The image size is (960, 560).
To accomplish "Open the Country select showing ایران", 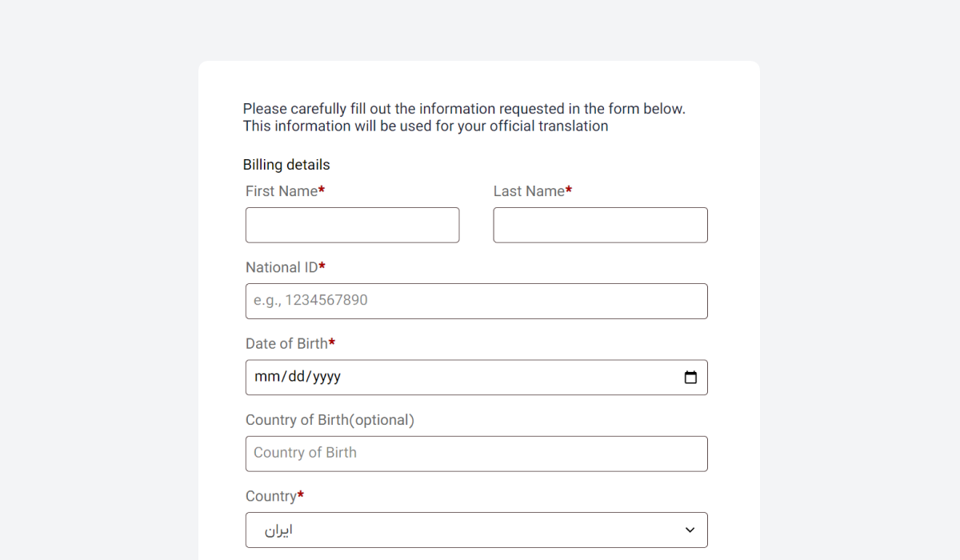I will tap(477, 530).
